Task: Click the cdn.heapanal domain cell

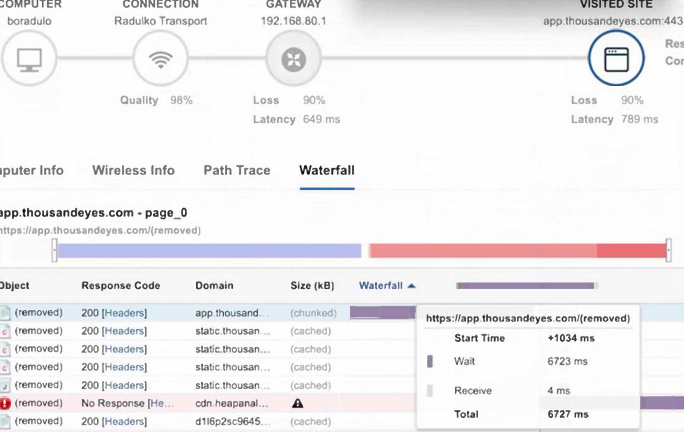Action: (232, 403)
